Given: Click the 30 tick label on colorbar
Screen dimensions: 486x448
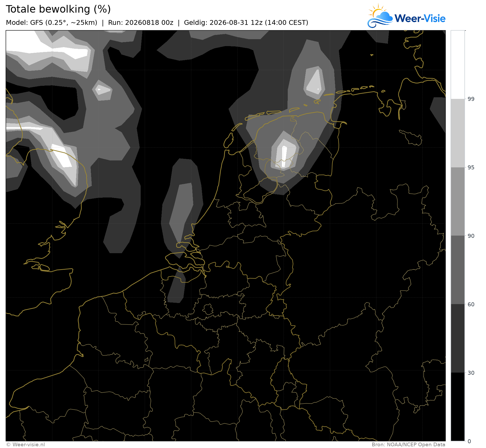Looking at the screenshot, I should click(x=471, y=373).
